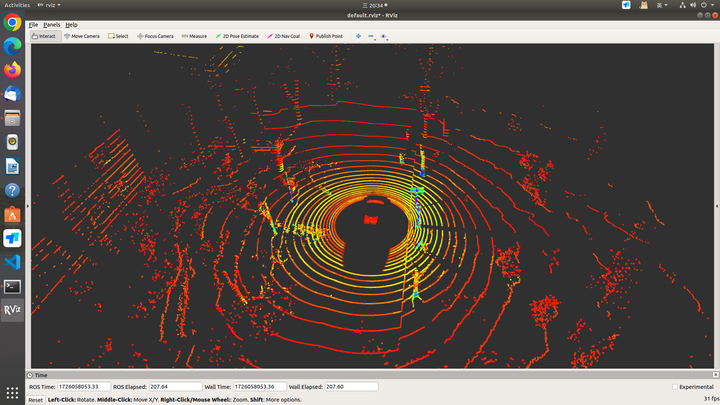Click the Activities button

coord(17,5)
